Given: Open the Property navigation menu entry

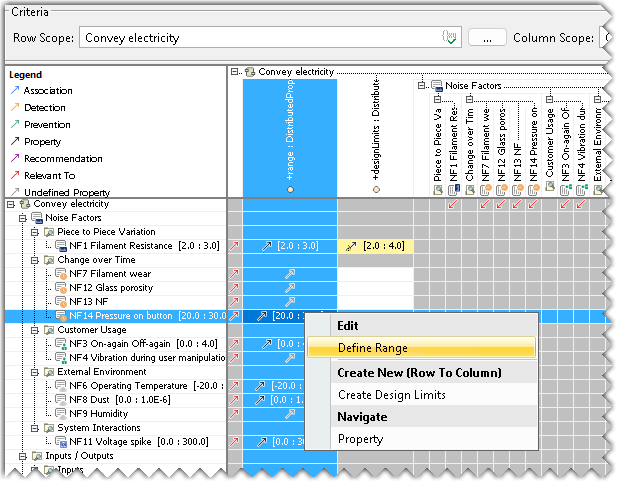Looking at the screenshot, I should 360,439.
